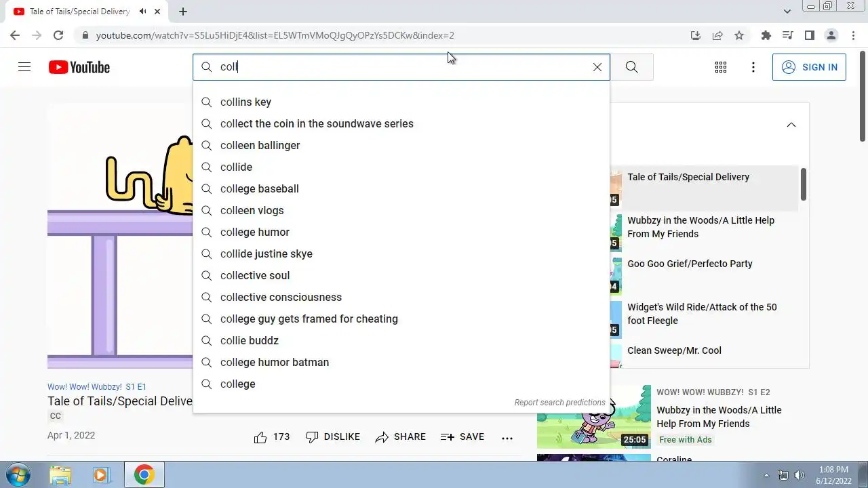Click the install app icon in address bar
Screen dimensions: 868x488
coord(695,35)
